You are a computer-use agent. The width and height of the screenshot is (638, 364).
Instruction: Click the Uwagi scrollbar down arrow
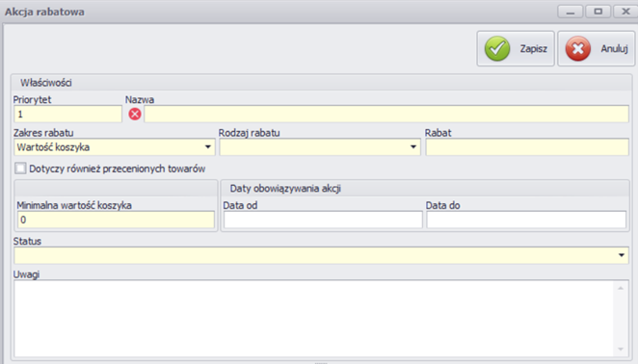pyautogui.click(x=621, y=349)
